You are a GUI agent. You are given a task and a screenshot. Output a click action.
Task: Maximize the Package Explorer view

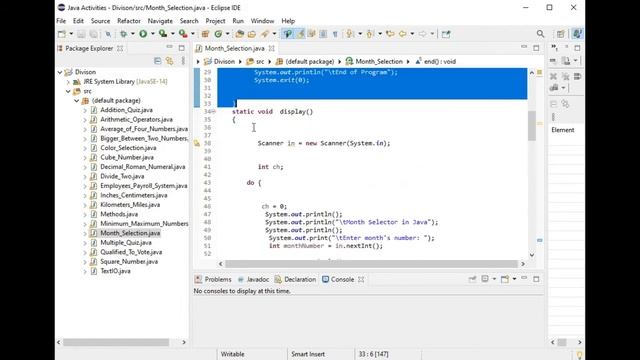182,48
